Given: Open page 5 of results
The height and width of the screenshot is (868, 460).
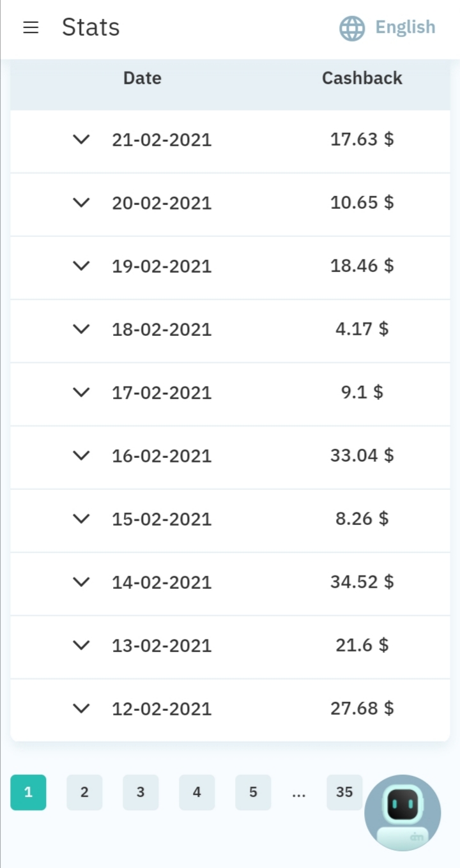Looking at the screenshot, I should click(x=253, y=792).
